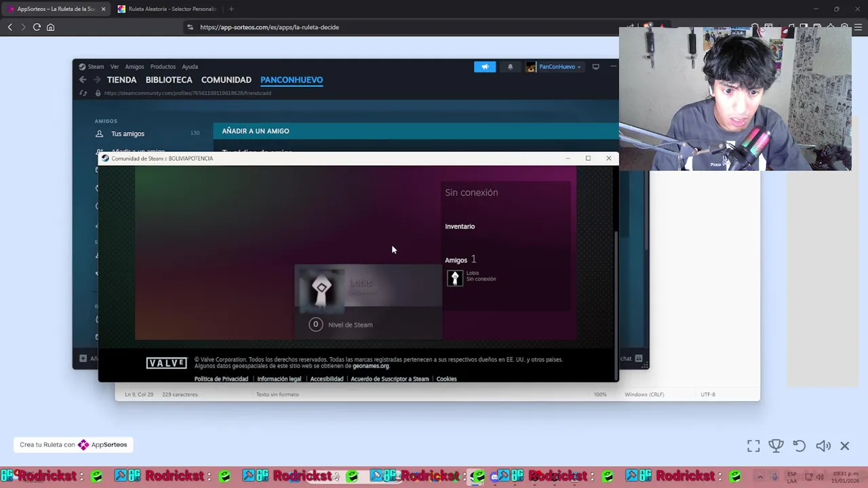Viewport: 868px width, 488px height.
Task: Open the Ayuda menu in Steam
Action: tap(190, 66)
